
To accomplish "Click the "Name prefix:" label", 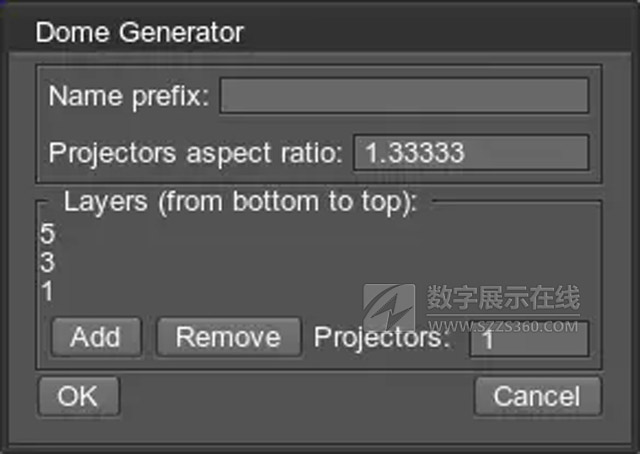I will pos(129,97).
